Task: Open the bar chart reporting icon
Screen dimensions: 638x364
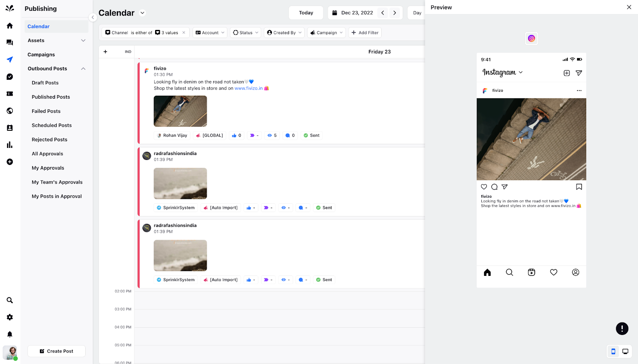Action: 10,145
